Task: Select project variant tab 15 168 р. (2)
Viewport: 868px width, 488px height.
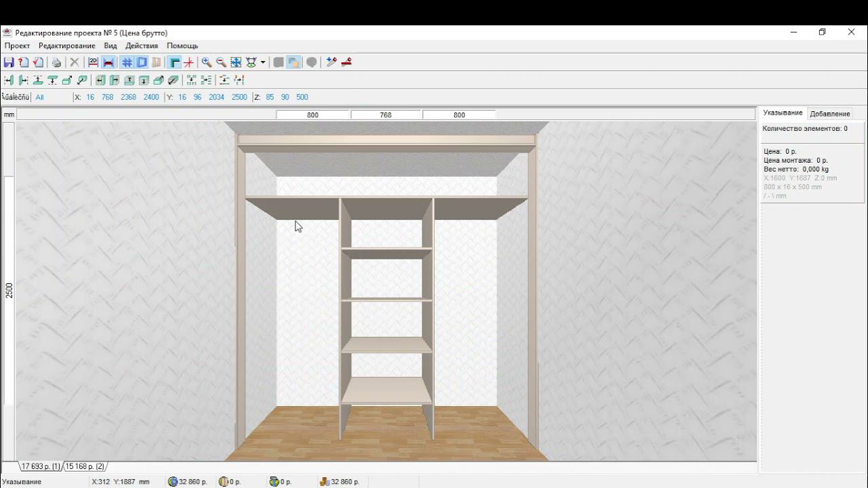Action: click(x=85, y=466)
